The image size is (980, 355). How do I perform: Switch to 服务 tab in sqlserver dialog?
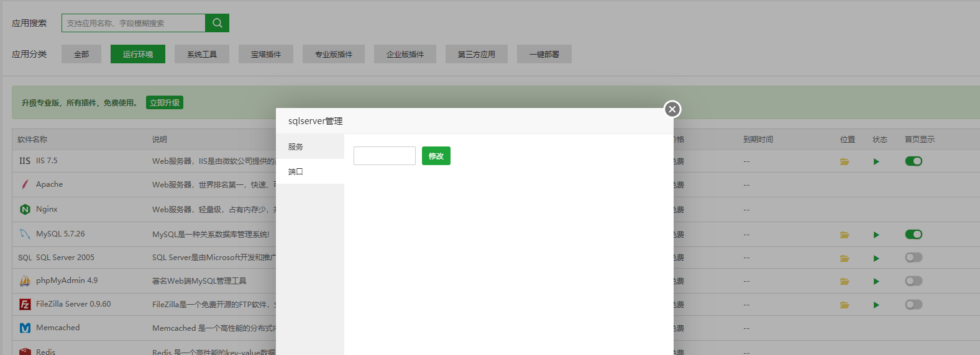(x=310, y=146)
